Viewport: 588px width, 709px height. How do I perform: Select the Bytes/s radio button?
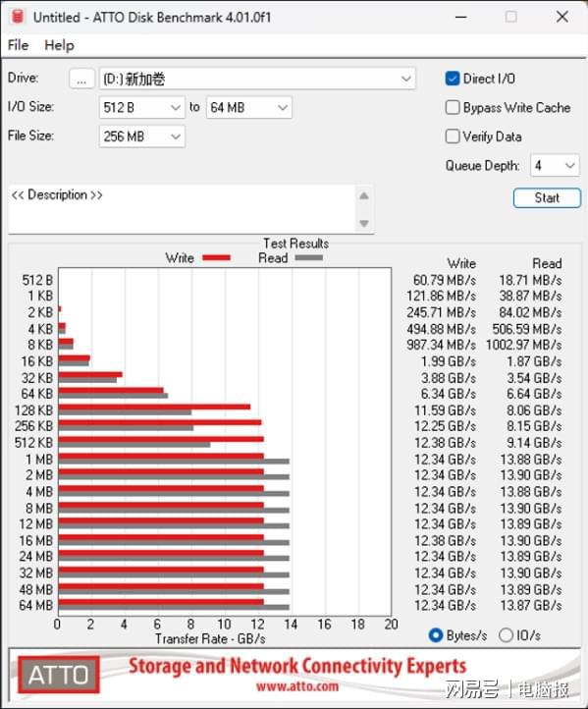(x=436, y=635)
